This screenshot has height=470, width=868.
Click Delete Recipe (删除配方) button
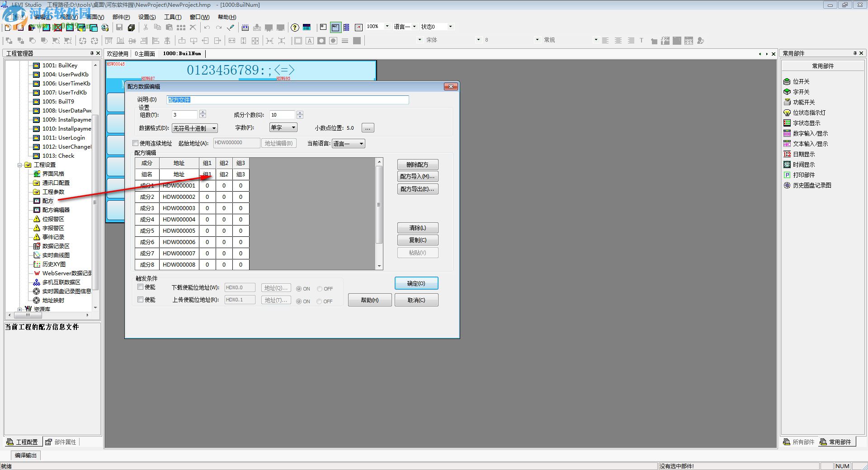tap(417, 164)
